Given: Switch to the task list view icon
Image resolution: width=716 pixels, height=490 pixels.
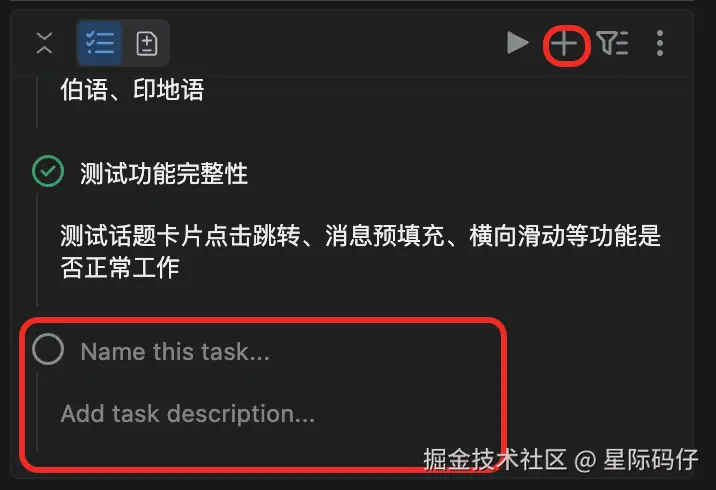Looking at the screenshot, I should click(100, 43).
